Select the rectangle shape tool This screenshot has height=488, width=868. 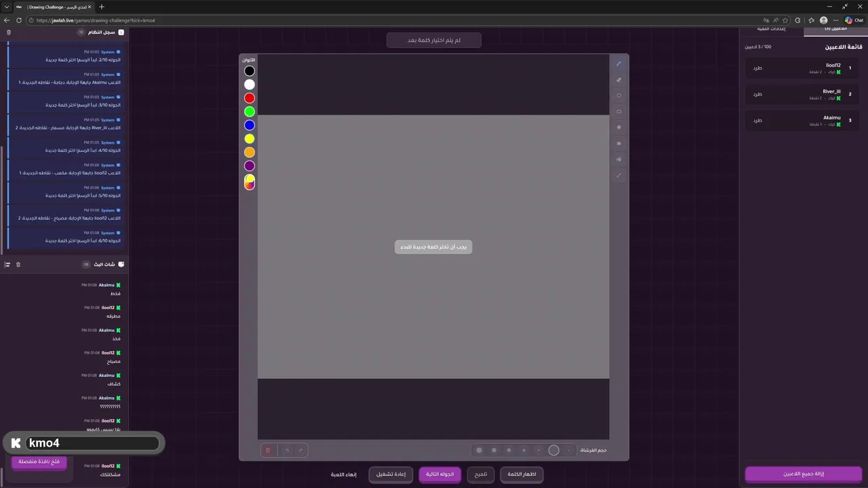(x=618, y=112)
